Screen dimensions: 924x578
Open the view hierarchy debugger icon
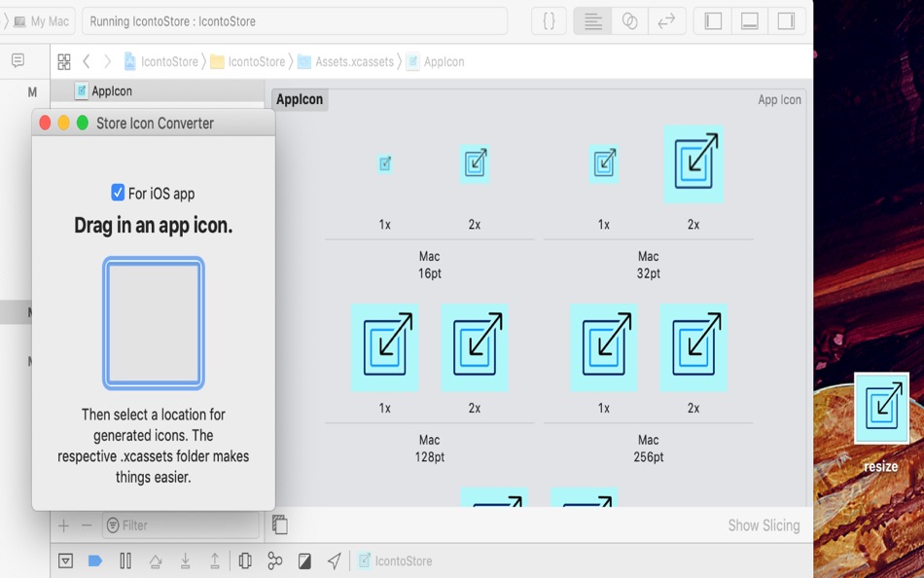243,560
